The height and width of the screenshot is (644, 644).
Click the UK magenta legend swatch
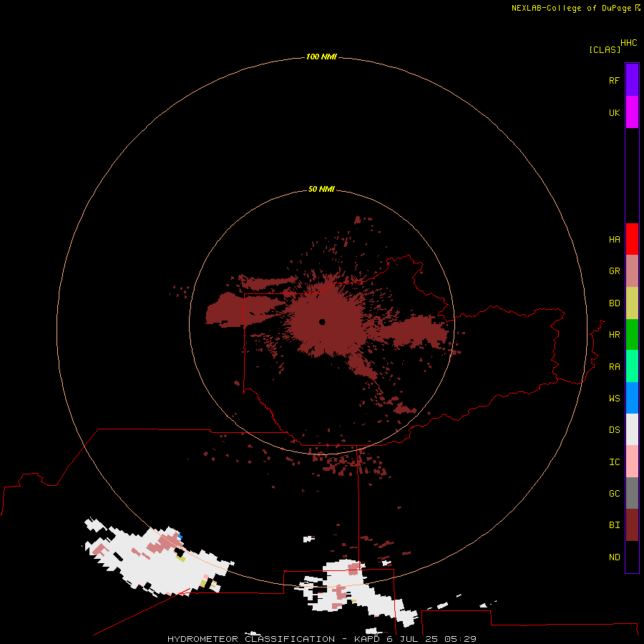632,112
